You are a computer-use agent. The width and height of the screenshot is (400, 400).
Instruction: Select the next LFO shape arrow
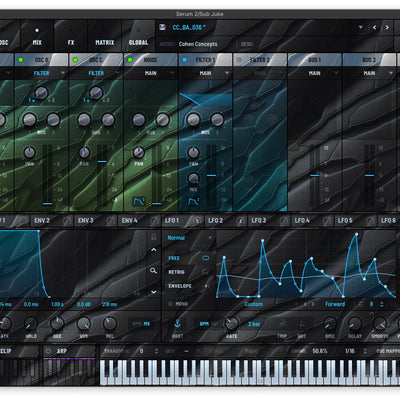pos(312,304)
